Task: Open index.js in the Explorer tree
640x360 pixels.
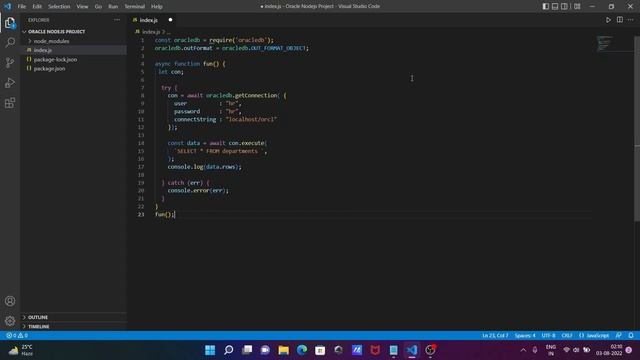Action: pos(43,50)
